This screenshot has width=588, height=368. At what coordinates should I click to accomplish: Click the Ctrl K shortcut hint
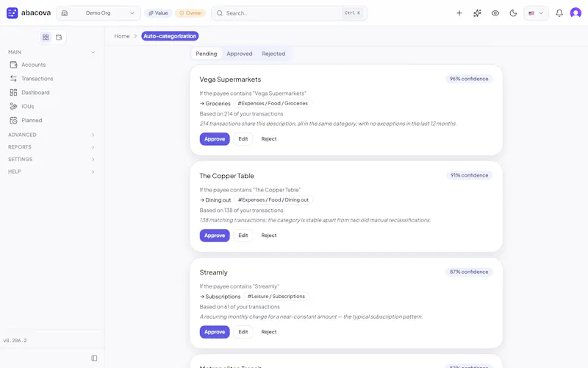[353, 13]
